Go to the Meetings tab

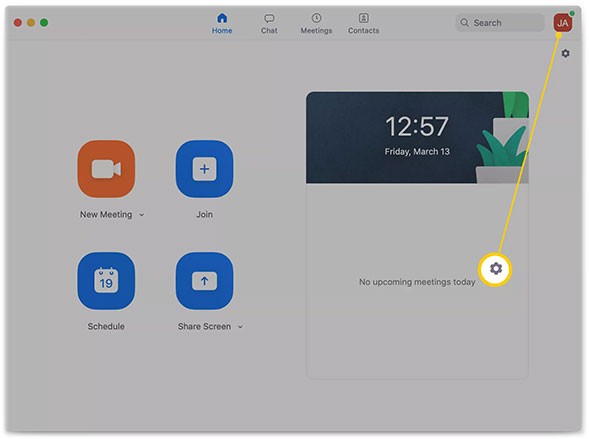tap(316, 24)
